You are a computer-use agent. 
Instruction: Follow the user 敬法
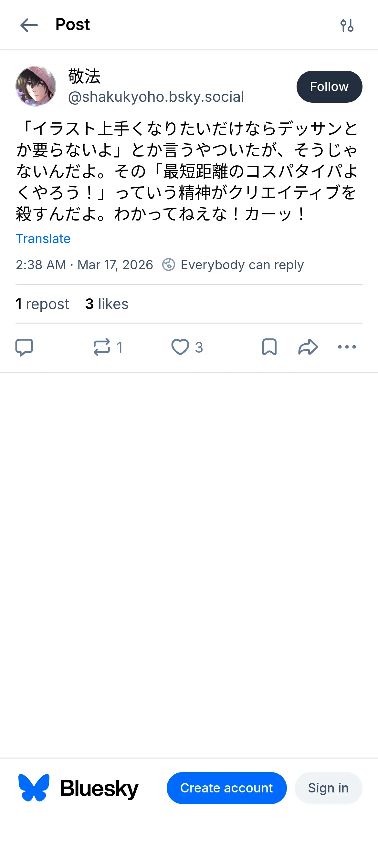pyautogui.click(x=329, y=87)
